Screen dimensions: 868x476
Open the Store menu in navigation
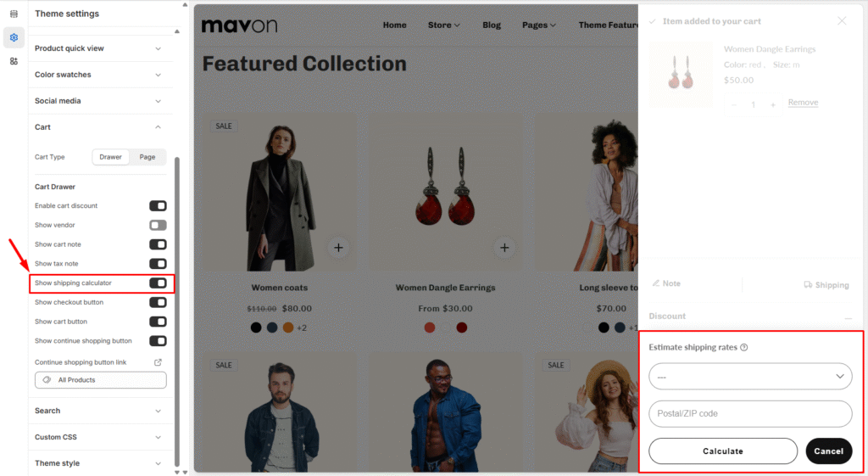tap(443, 25)
